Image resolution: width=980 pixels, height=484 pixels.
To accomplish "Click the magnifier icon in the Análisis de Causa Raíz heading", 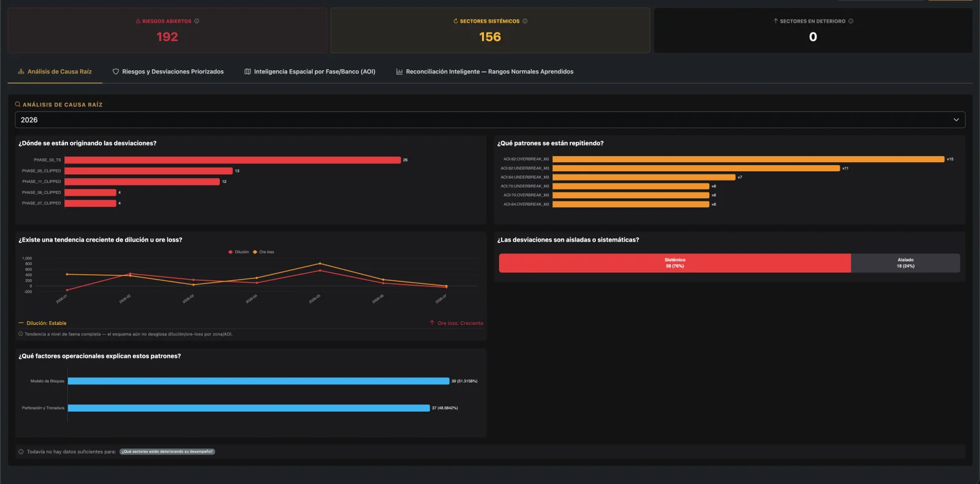I will (x=18, y=105).
